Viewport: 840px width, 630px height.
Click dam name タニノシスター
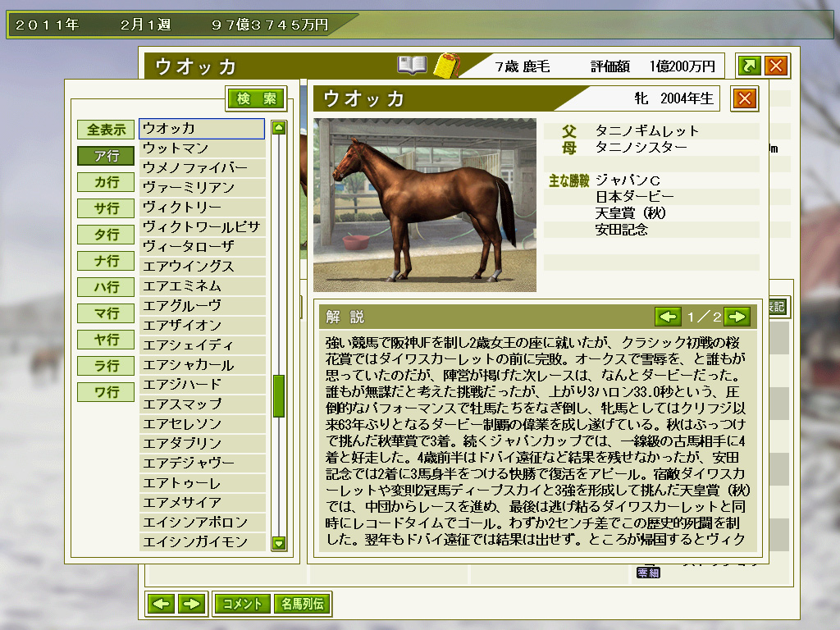coord(641,148)
